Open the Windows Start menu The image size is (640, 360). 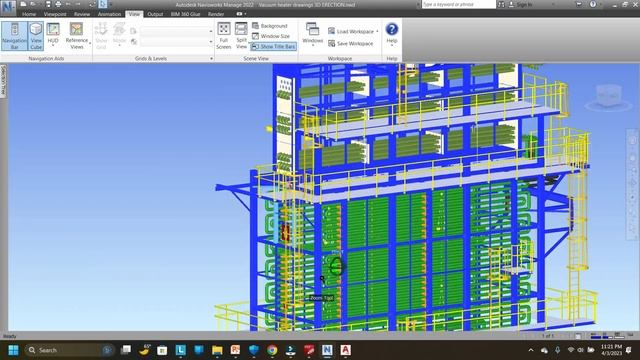pyautogui.click(x=13, y=350)
